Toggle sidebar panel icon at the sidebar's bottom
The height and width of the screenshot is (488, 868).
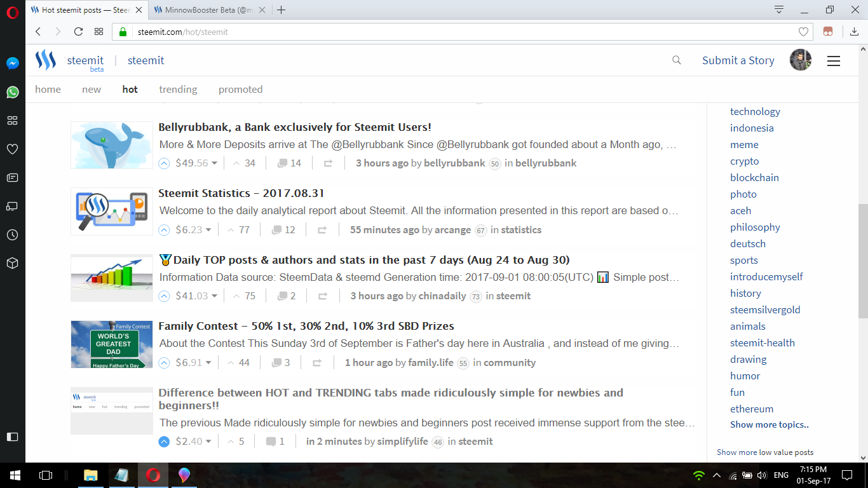12,437
